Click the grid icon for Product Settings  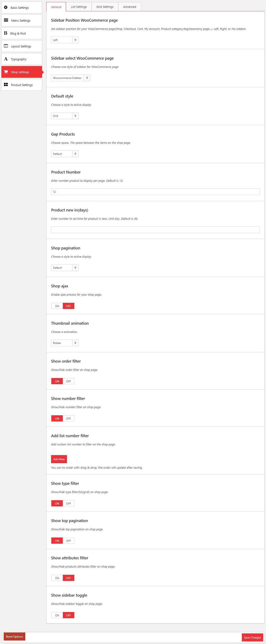tap(6, 85)
